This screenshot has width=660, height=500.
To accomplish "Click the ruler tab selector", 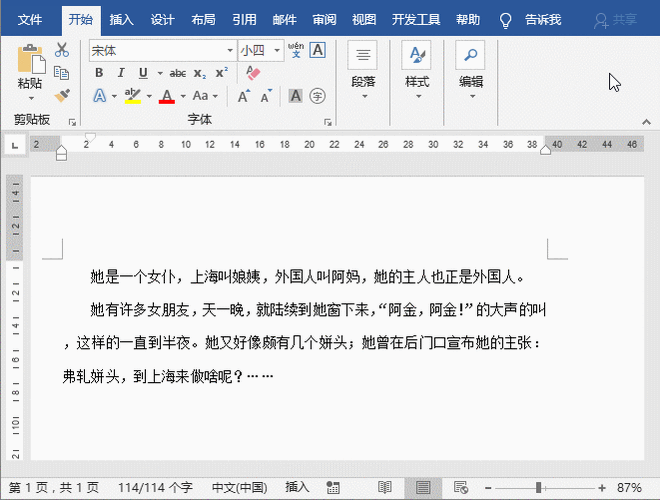I will pyautogui.click(x=15, y=145).
